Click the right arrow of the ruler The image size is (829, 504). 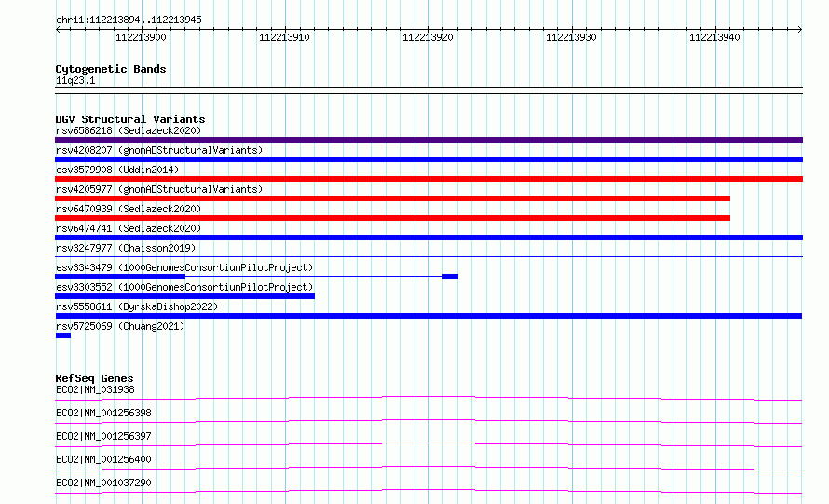800,29
